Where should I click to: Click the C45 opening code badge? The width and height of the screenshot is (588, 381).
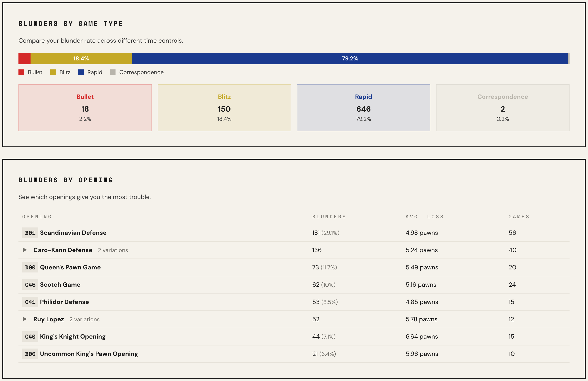(x=30, y=285)
